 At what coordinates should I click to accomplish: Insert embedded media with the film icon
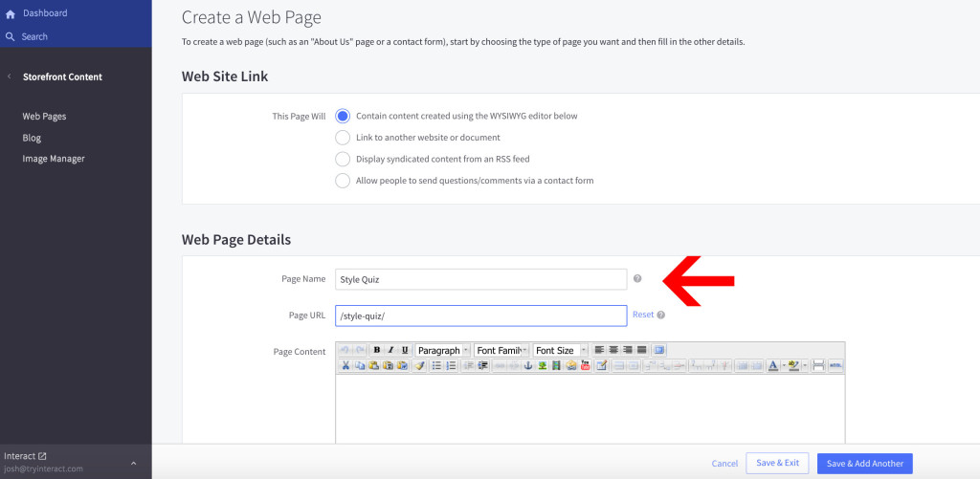(x=556, y=366)
